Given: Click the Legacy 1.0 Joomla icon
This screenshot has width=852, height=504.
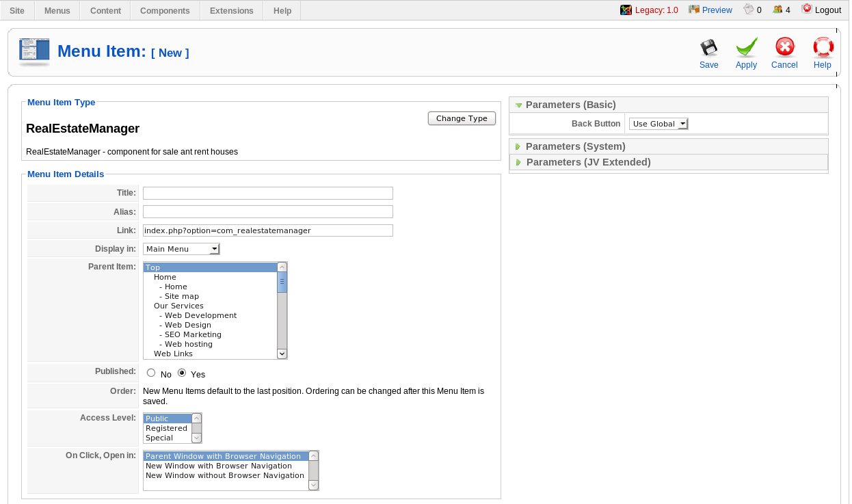Looking at the screenshot, I should (x=626, y=10).
